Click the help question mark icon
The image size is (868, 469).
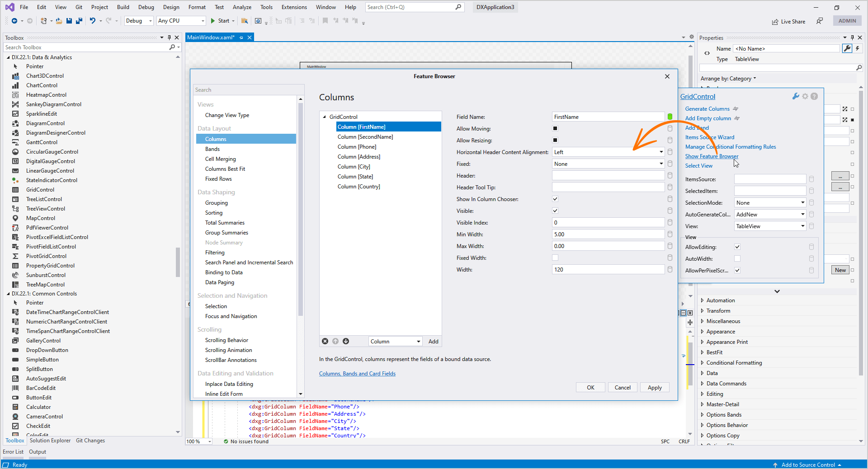814,96
